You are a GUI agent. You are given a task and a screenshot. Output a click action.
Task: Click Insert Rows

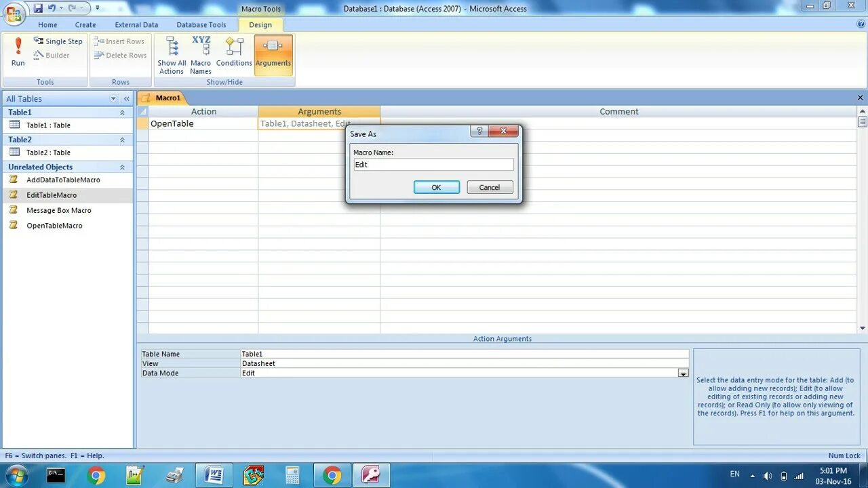pos(120,41)
